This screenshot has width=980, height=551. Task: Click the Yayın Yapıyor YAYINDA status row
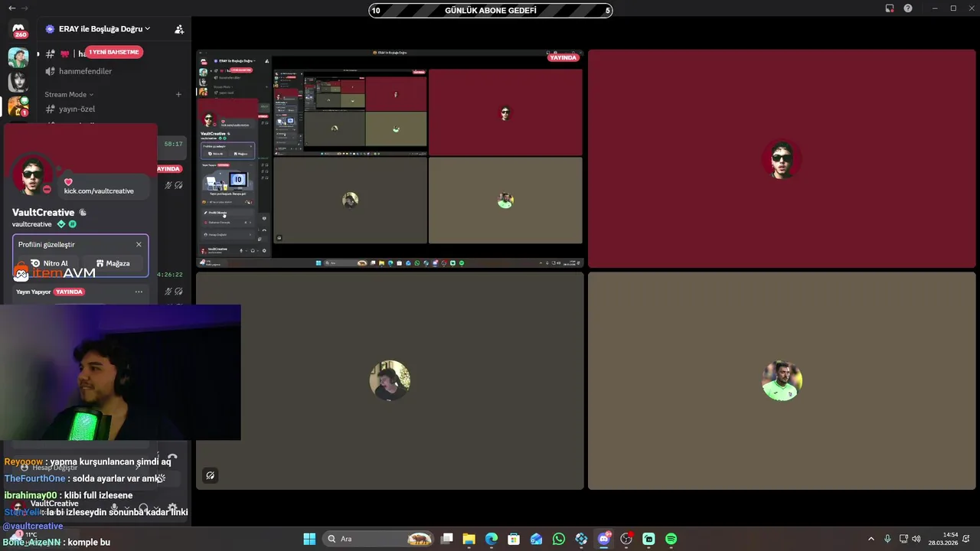[x=51, y=292]
